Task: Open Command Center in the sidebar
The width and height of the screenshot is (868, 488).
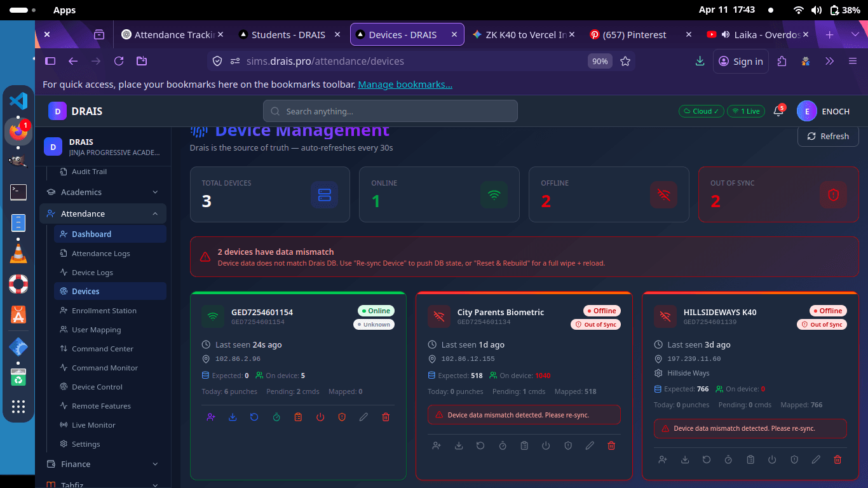Action: pyautogui.click(x=102, y=349)
